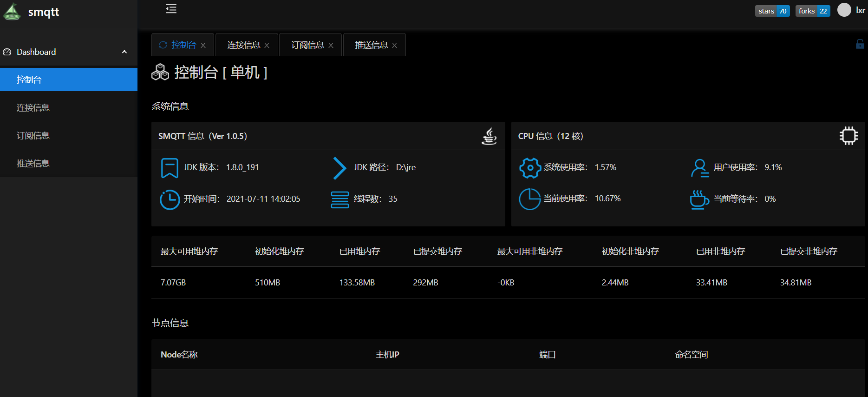Switch to the 订阅信息 tab
Screen dimensions: 868x397
307,45
